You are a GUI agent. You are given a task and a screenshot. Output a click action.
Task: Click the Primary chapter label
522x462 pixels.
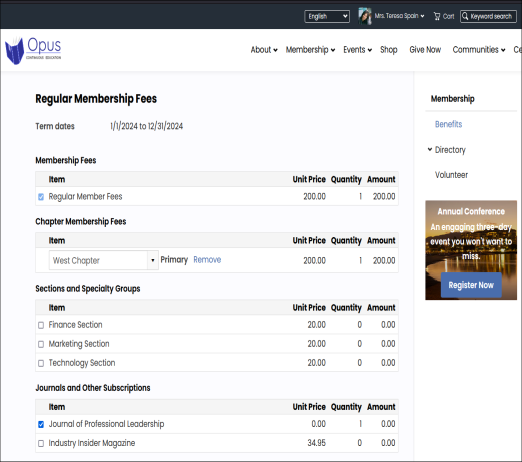click(174, 260)
